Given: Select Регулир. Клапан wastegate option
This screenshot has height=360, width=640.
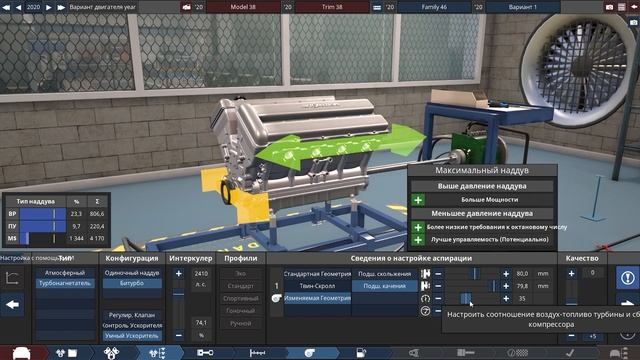Looking at the screenshot, I should click(132, 315).
